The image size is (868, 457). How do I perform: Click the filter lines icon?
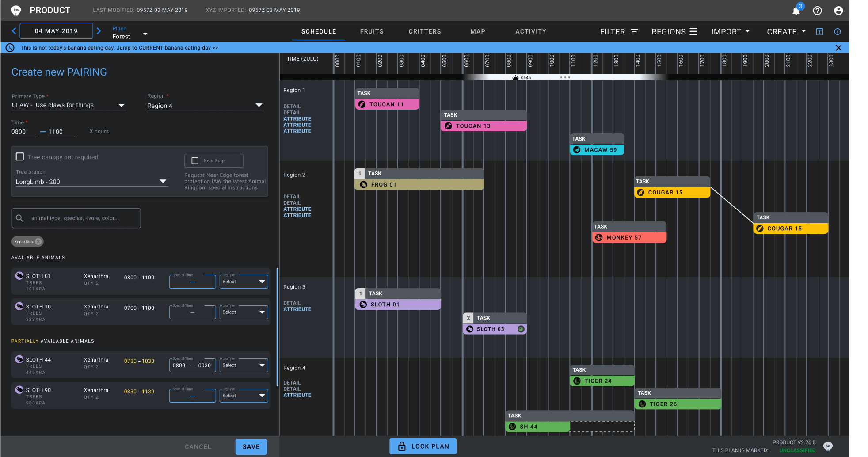click(x=634, y=32)
